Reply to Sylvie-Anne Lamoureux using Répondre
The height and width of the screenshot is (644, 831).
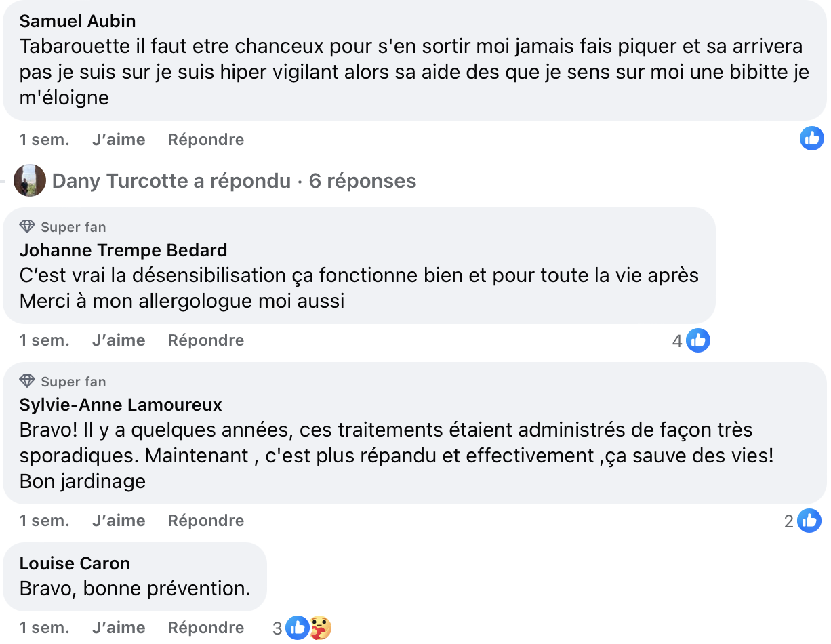pos(205,520)
